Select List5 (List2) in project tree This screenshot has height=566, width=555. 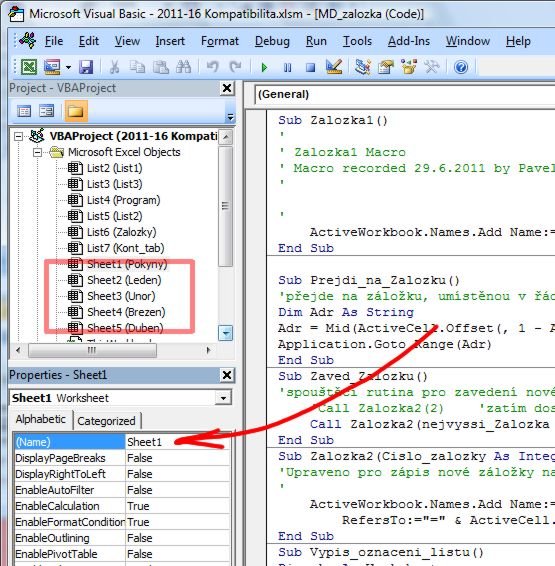pos(115,216)
